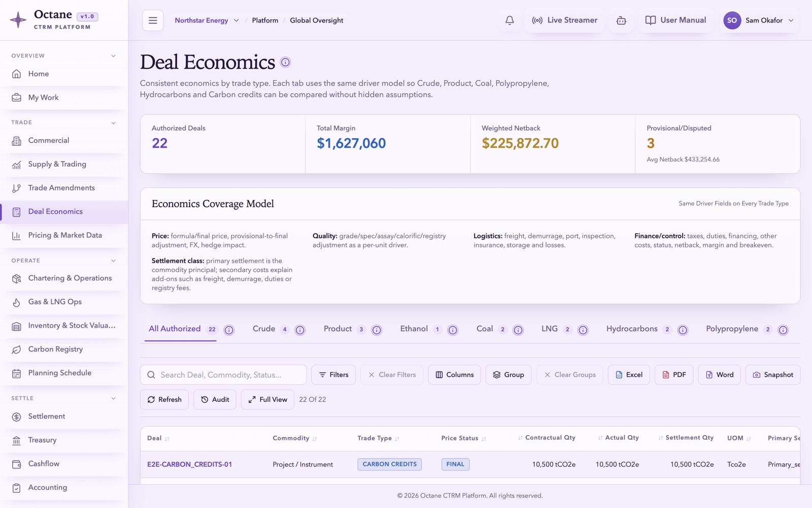Screen dimensions: 812x508
Task: Go to Settlement in the sidebar
Action: click(x=64, y=417)
